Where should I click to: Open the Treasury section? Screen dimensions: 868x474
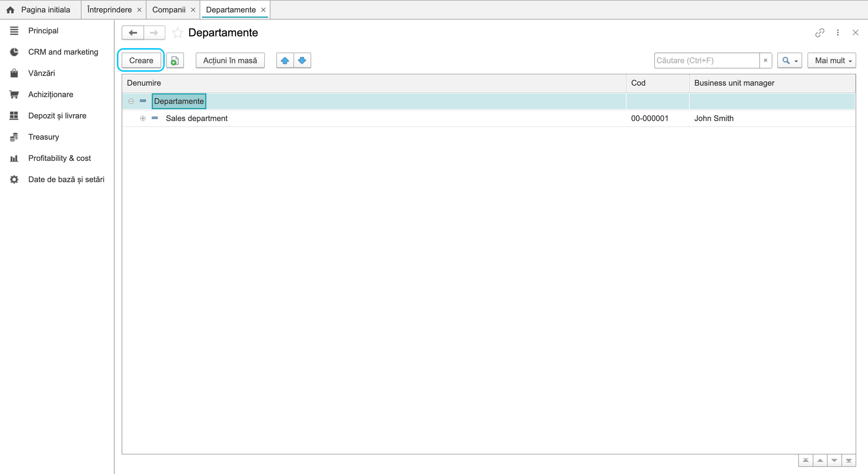coord(43,137)
